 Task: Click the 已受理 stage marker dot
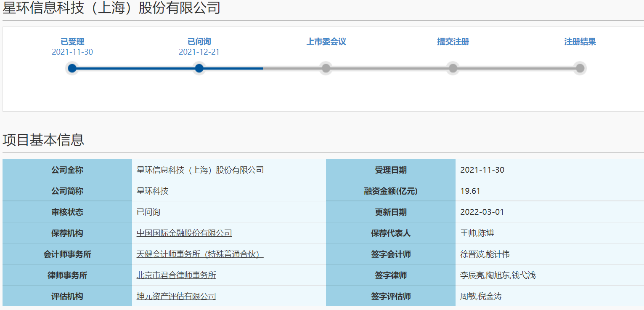(72, 68)
